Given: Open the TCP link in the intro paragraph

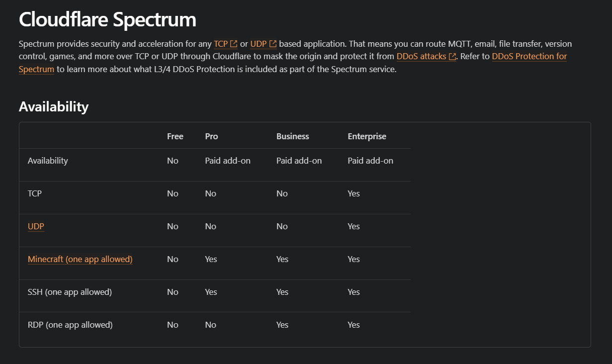Looking at the screenshot, I should point(221,44).
